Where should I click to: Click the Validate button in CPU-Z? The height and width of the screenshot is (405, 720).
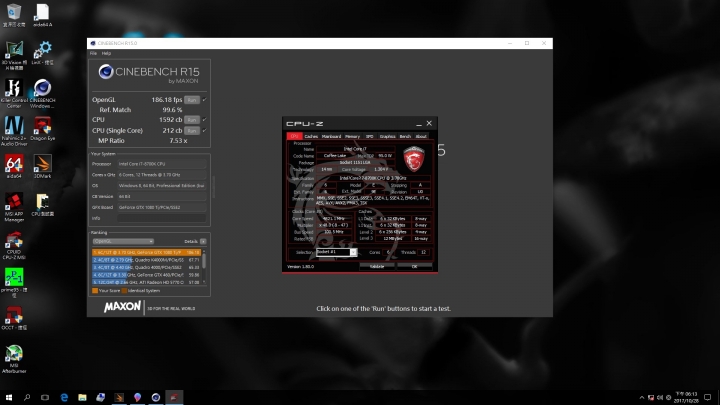pos(377,266)
